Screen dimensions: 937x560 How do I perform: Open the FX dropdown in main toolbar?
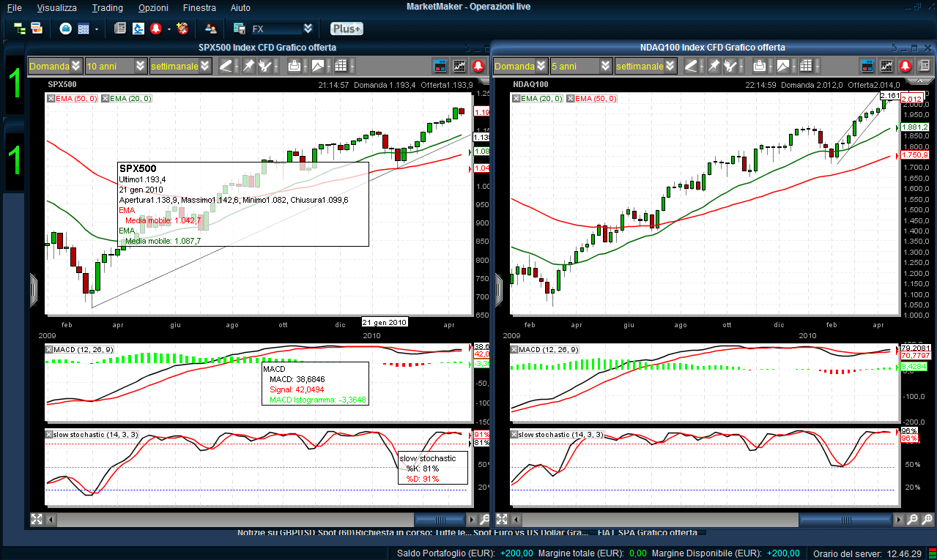[x=308, y=29]
